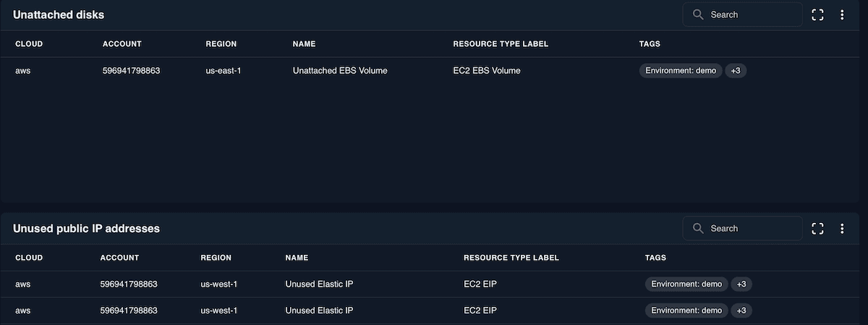Open more options for Unused public IP addresses
This screenshot has height=325, width=868.
(842, 229)
